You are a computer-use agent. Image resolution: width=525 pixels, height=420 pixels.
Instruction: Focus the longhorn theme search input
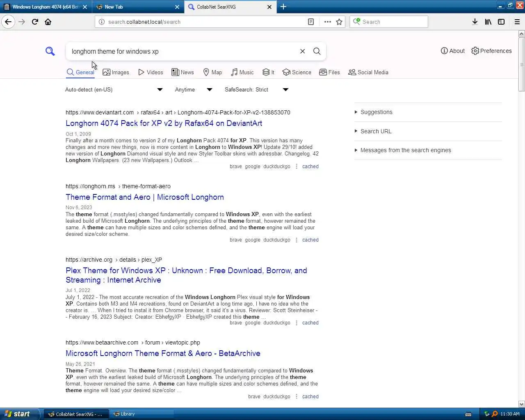pos(183,51)
